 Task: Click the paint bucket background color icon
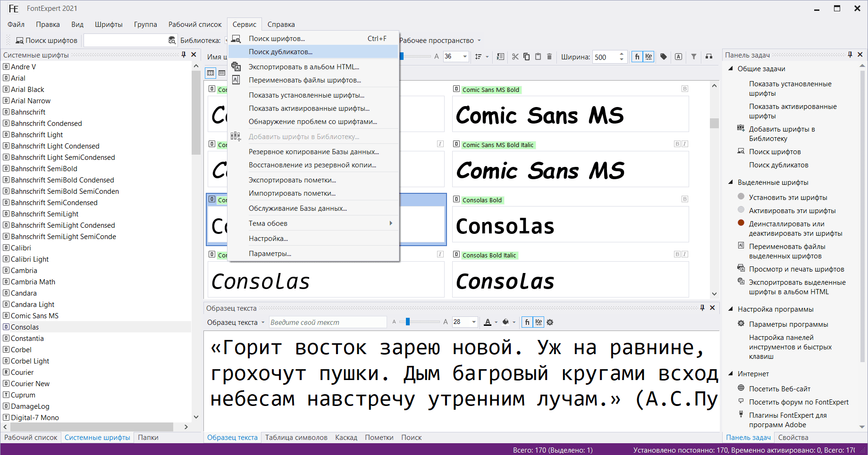[x=506, y=322]
